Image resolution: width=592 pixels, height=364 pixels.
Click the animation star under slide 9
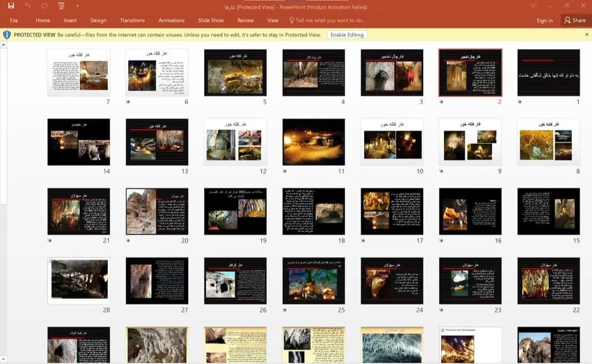coord(442,171)
